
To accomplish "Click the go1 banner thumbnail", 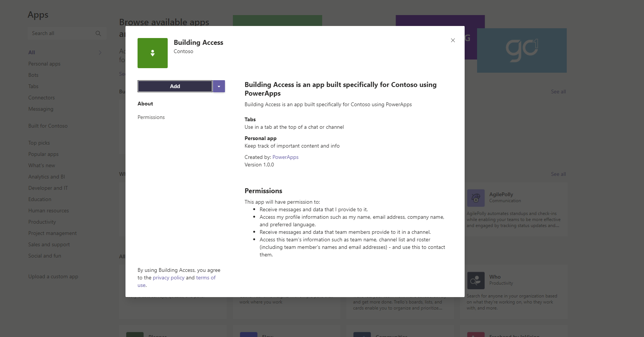I will pyautogui.click(x=522, y=50).
